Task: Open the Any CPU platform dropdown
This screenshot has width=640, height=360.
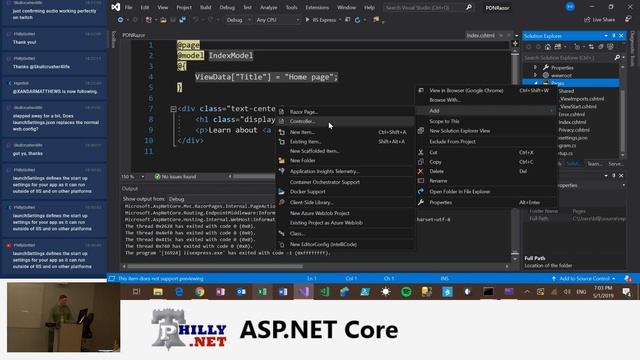Action: click(x=277, y=20)
